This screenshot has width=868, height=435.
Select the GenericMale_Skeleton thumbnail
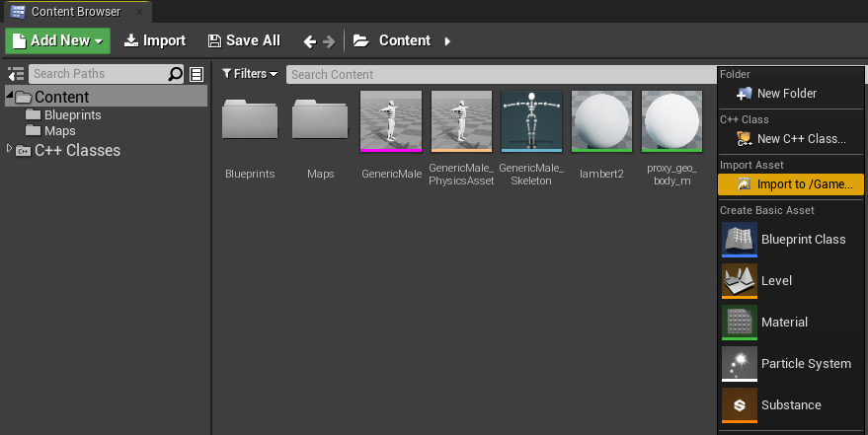[x=531, y=122]
